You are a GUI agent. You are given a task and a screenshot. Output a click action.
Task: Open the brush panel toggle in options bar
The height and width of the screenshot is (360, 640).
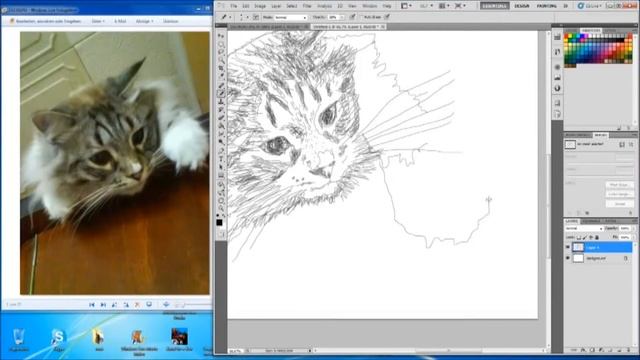256,17
